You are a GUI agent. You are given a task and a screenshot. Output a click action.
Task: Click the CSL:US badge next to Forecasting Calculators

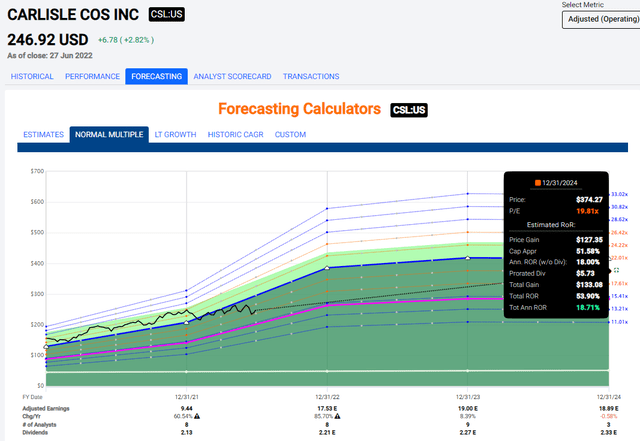click(x=409, y=110)
